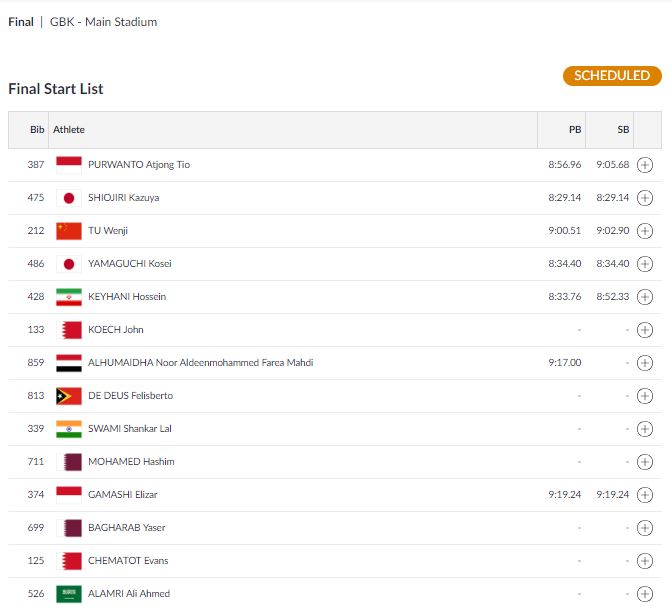Click the India flag next to SWAMI
Viewport: 672px width, 612px height.
tap(69, 429)
